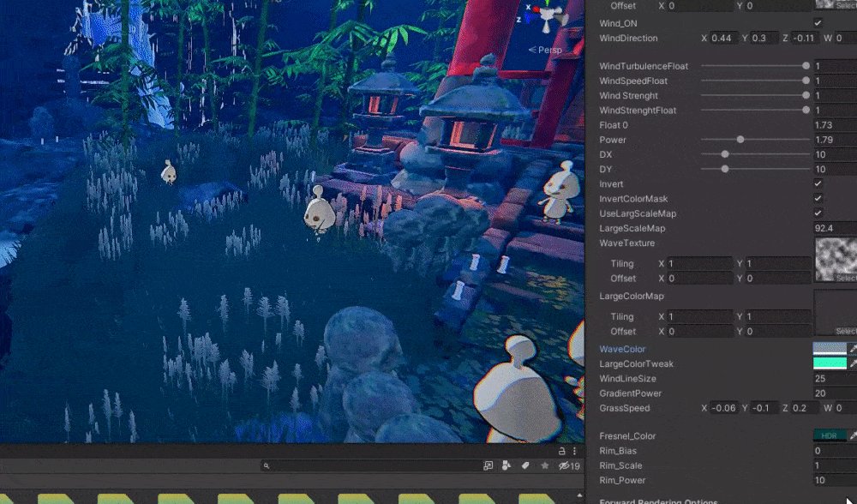This screenshot has width=857, height=504.
Task: Click the Project panel lock icon
Action: [x=562, y=451]
